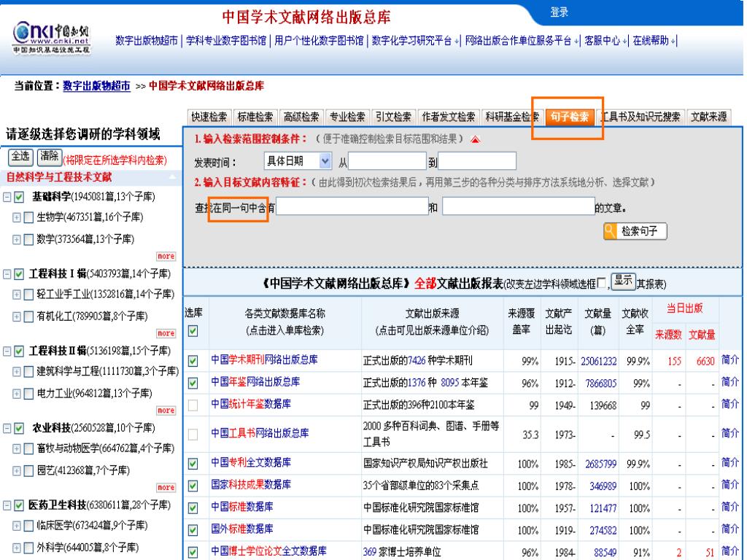Focus the second keyword field after 和
The height and width of the screenshot is (560, 747).
coord(519,206)
